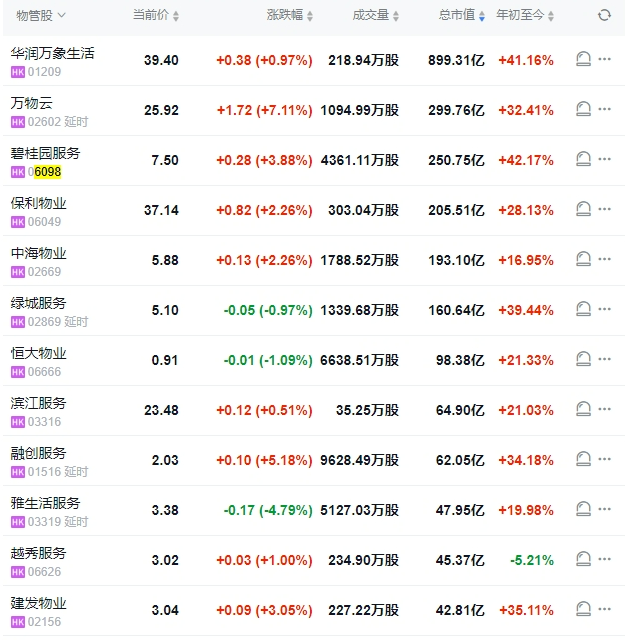Screen dimensions: 625x640
Task: Click stock code 06666
Action: tap(44, 372)
